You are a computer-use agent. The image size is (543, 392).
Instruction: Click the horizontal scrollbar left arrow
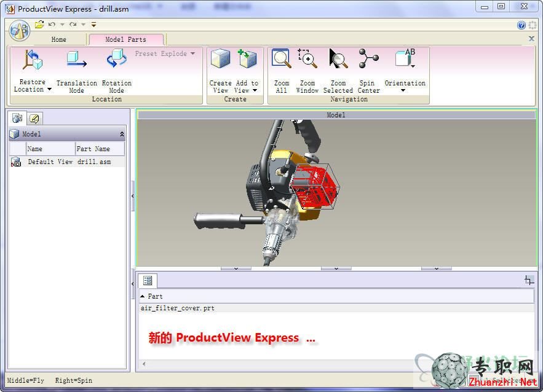point(144,364)
